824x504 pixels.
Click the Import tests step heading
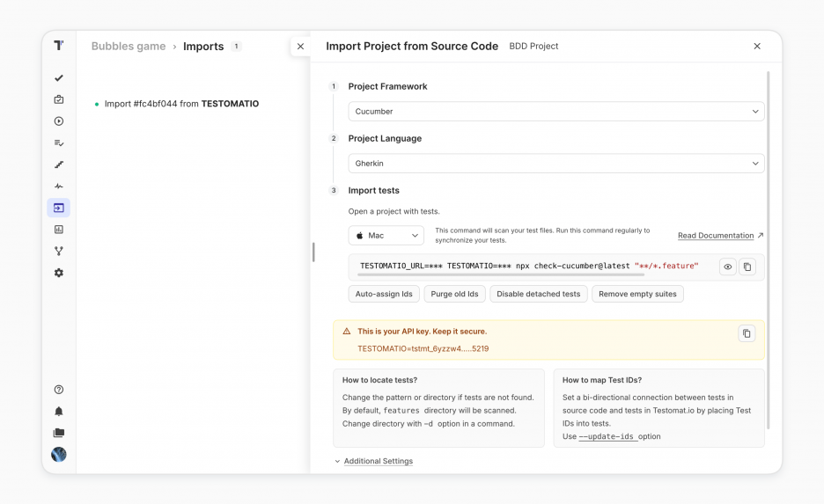[373, 191]
